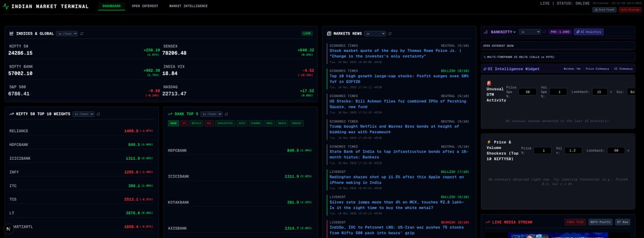
Task: Open Markets News interval dropdown
Action: (x=375, y=33)
